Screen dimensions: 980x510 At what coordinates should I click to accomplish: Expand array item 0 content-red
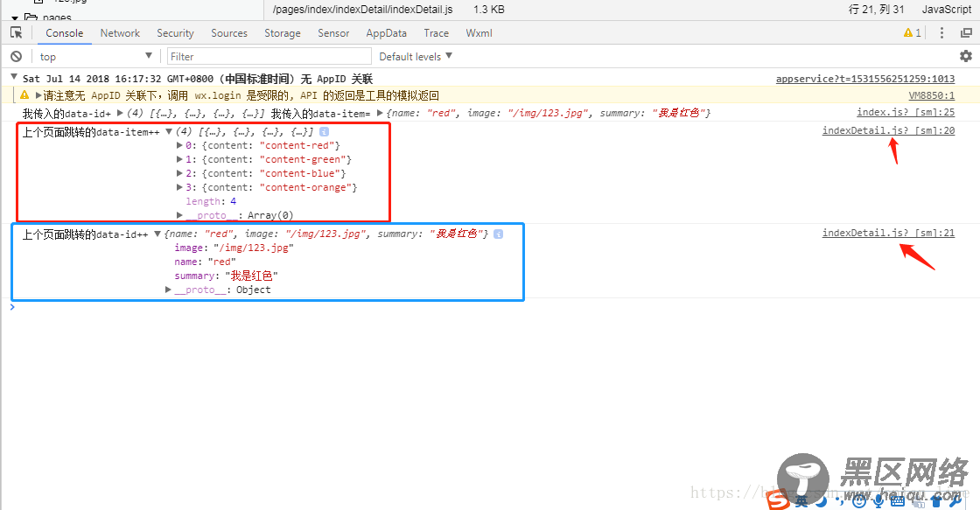(x=180, y=145)
